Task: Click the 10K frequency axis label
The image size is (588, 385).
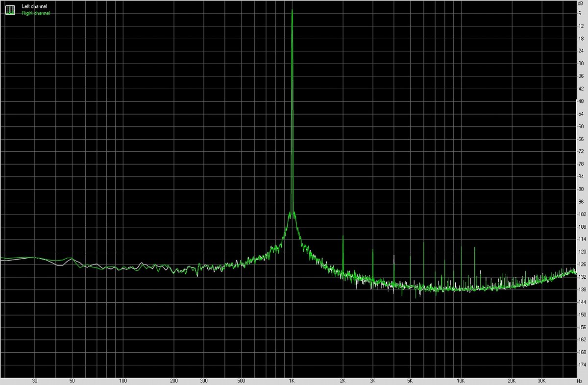Action: tap(461, 381)
